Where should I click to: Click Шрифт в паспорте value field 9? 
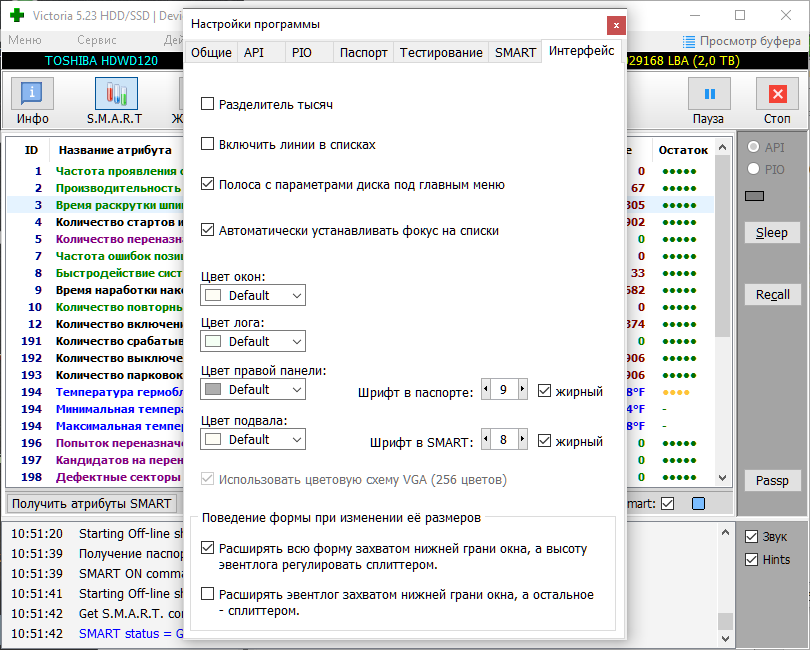504,389
